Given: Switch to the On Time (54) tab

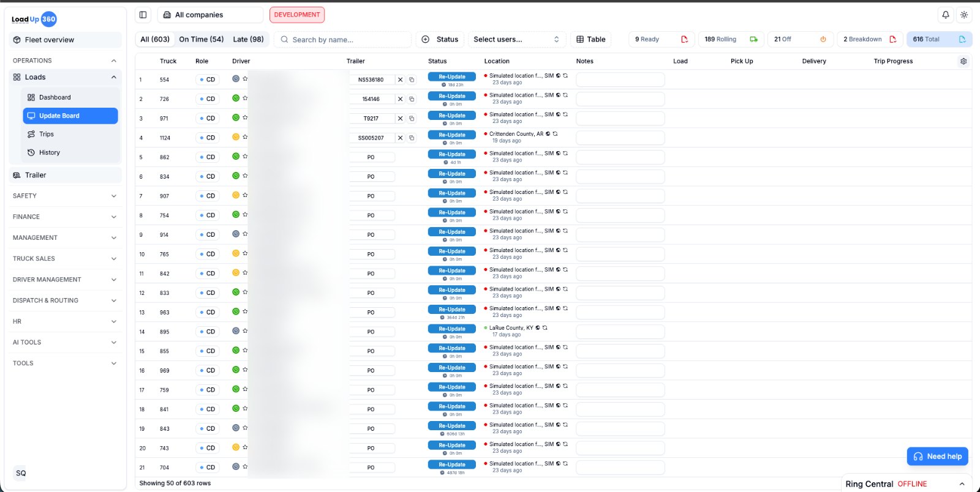Looking at the screenshot, I should pyautogui.click(x=202, y=39).
